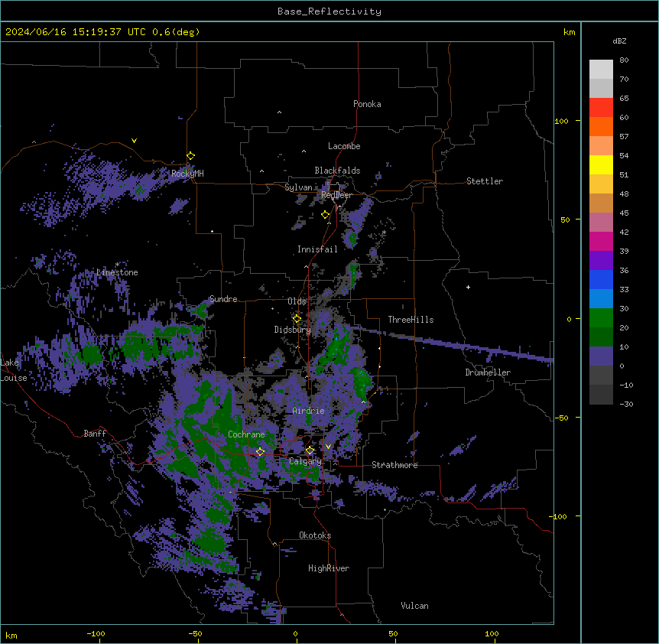Click the bright green 30-20 dBZ swatch

[601, 318]
